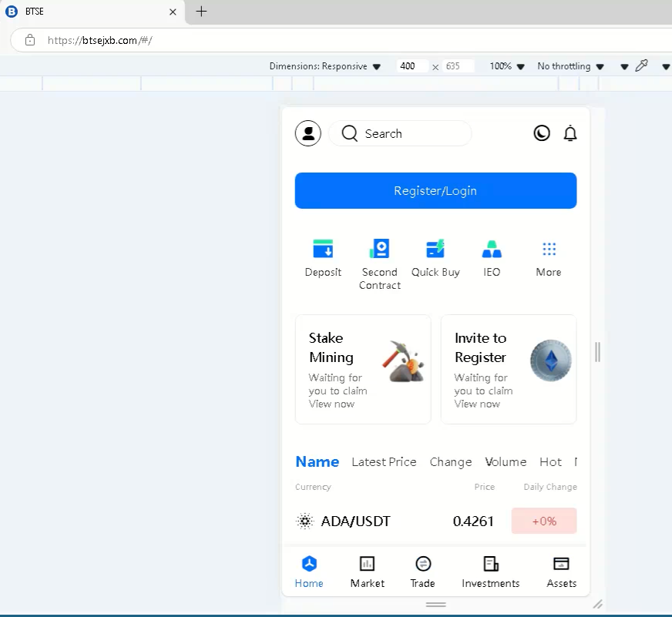Toggle dark mode with moon icon
The height and width of the screenshot is (617, 672).
pyautogui.click(x=542, y=133)
